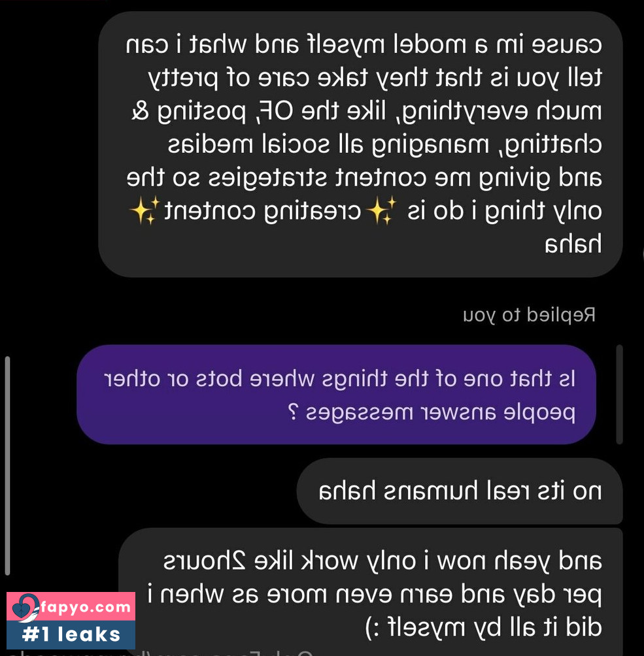The width and height of the screenshot is (644, 656).
Task: Click the heart icon in fapyo logo
Action: [x=25, y=608]
